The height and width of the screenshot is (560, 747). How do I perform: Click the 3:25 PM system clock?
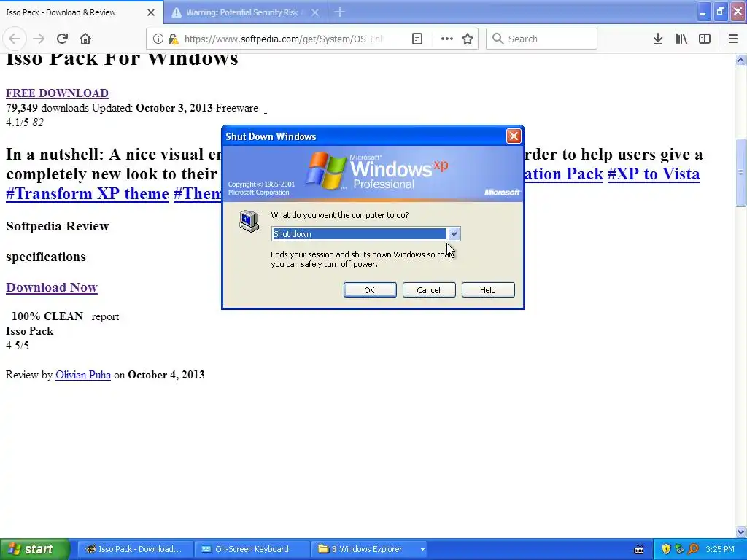pos(720,549)
